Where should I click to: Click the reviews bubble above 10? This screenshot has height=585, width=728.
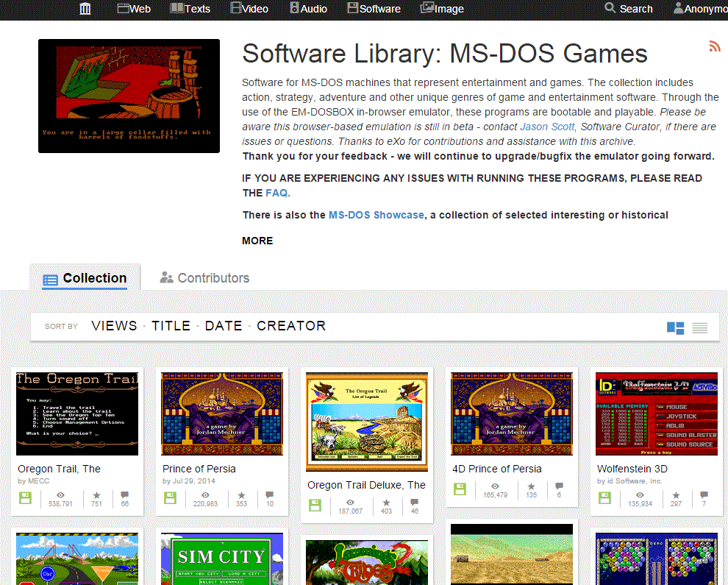(270, 494)
